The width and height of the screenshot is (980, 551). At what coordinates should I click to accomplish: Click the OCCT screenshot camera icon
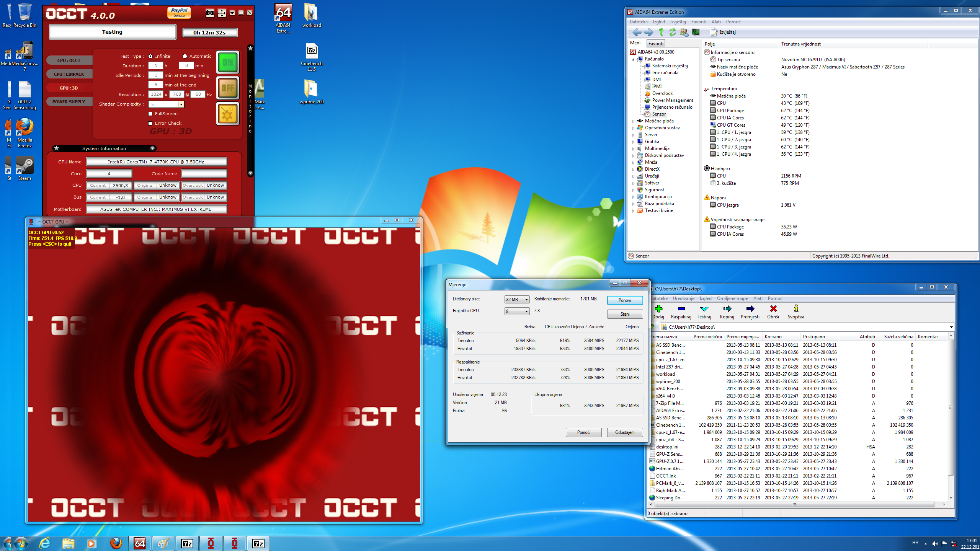(x=210, y=13)
